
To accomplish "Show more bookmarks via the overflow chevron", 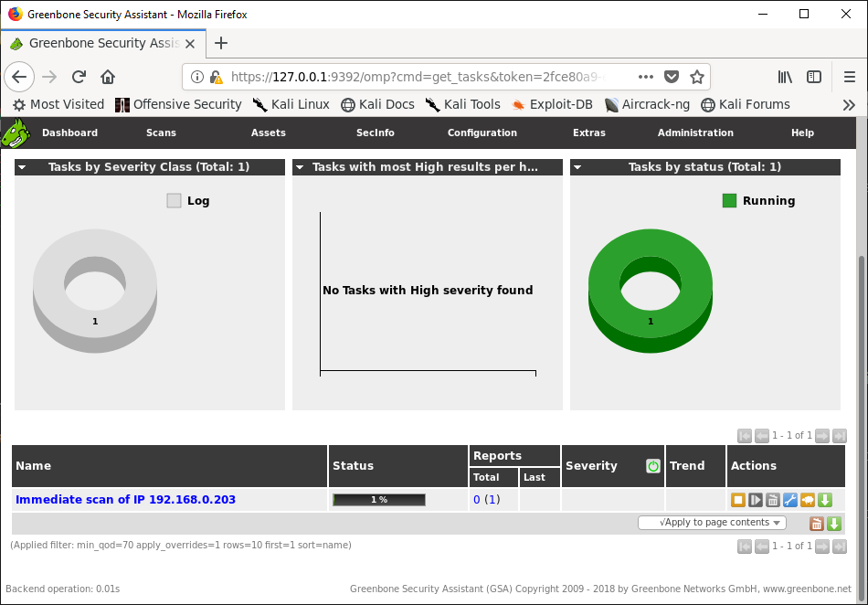I will 849,105.
